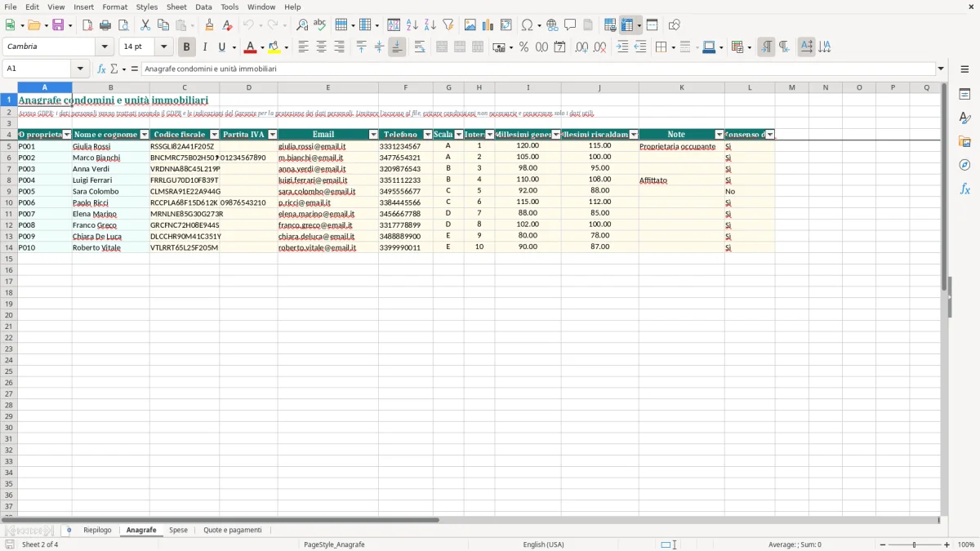Click zoom out minus button
Image resolution: width=980 pixels, height=551 pixels.
pyautogui.click(x=882, y=544)
